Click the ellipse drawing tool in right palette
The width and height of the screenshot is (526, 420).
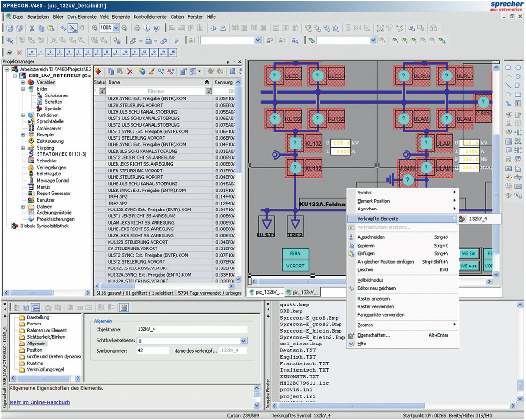(518, 68)
